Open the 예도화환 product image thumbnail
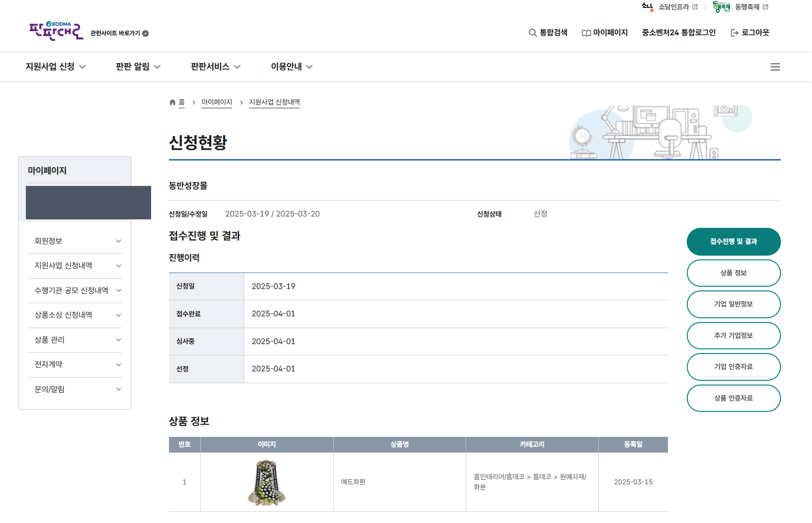This screenshot has height=523, width=812. [x=267, y=483]
